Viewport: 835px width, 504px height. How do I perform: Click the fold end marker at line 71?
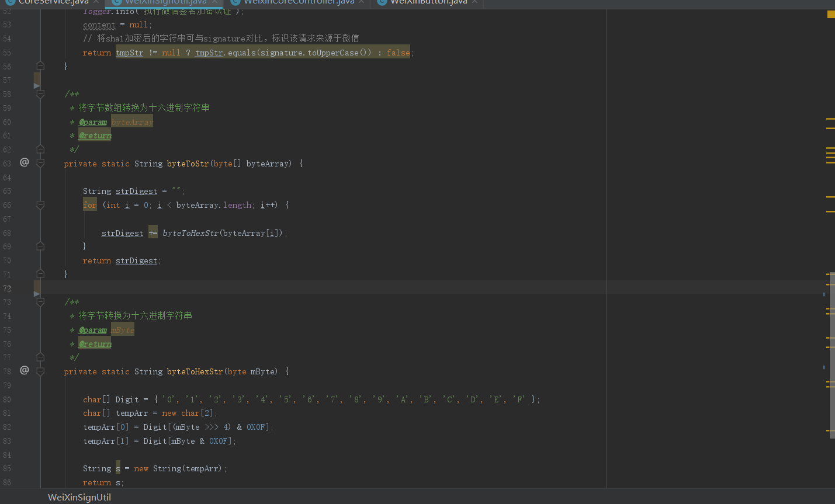tap(40, 273)
